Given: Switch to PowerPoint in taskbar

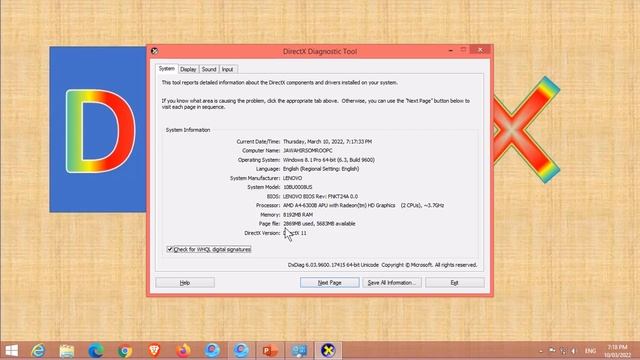Looking at the screenshot, I should point(270,351).
